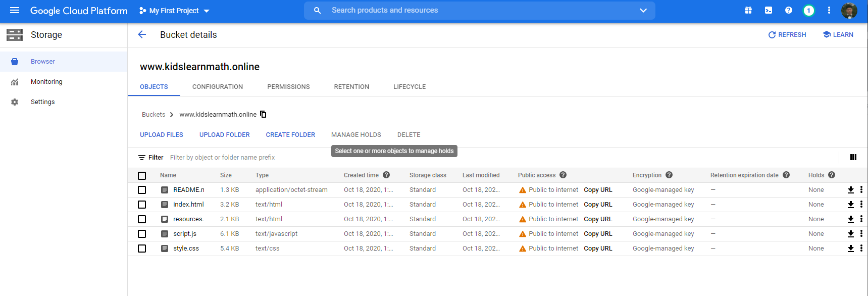The width and height of the screenshot is (868, 296).
Task: Open more actions for style.css
Action: (861, 249)
